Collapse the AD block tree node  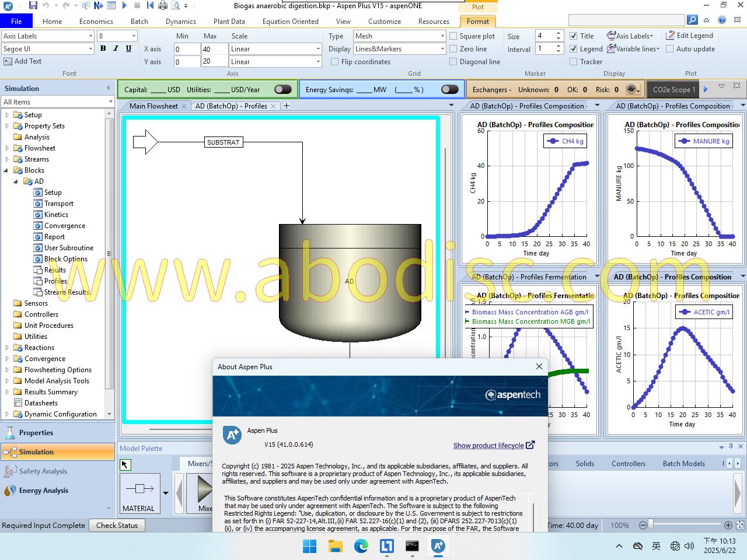pos(16,181)
